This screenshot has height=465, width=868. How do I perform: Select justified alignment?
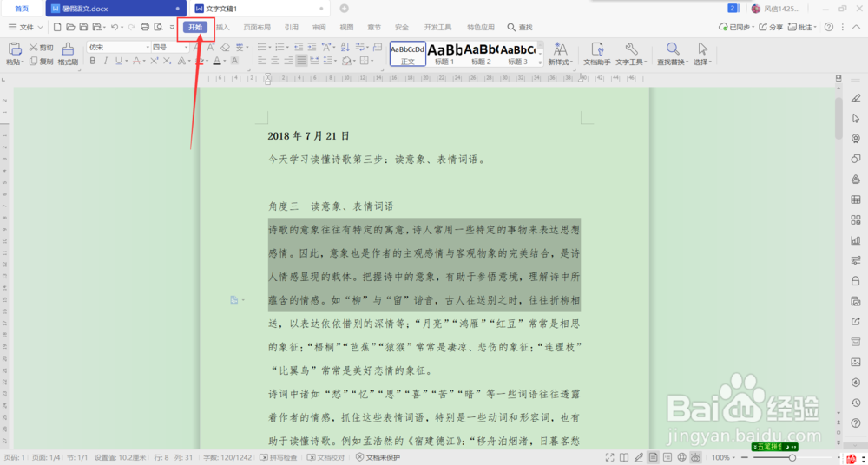tap(302, 61)
